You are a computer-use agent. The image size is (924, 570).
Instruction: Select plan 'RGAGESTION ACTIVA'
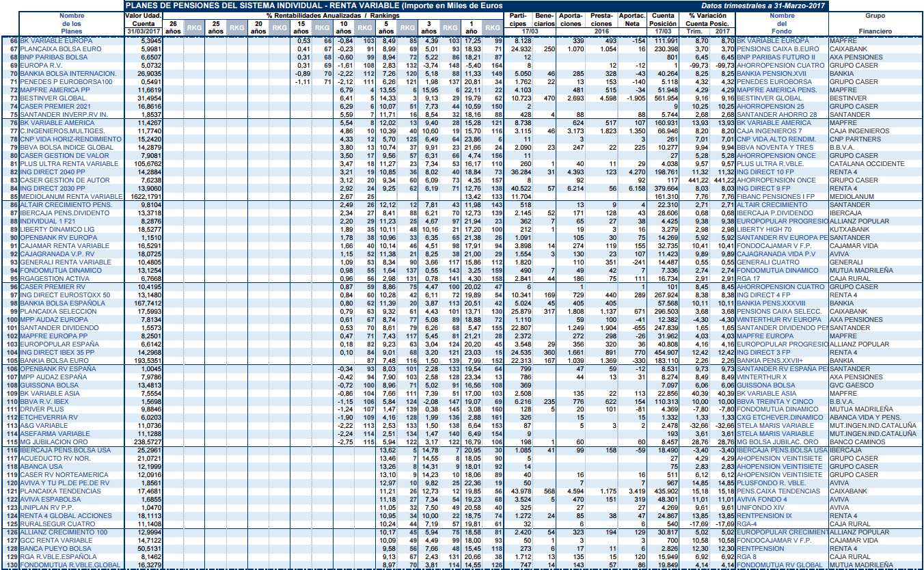[54, 279]
